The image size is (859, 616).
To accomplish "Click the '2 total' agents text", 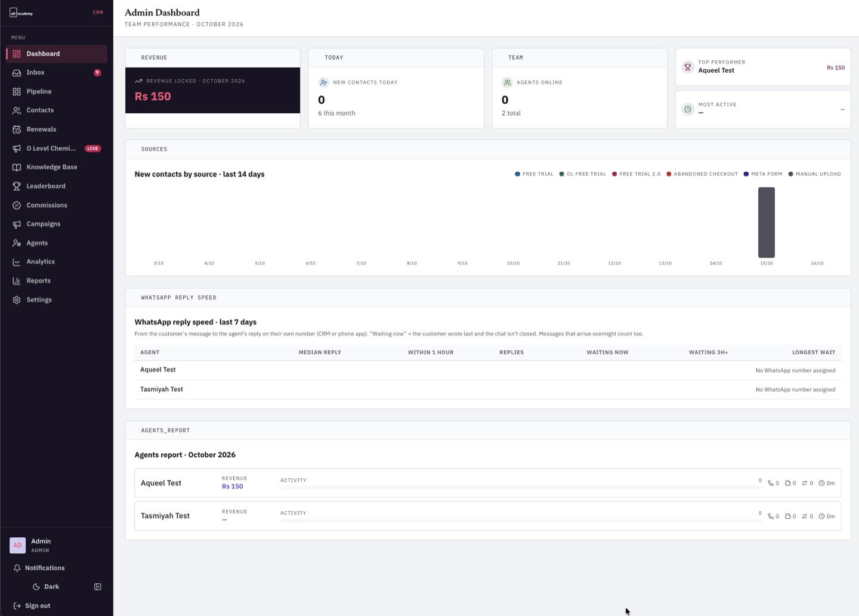I will [511, 113].
